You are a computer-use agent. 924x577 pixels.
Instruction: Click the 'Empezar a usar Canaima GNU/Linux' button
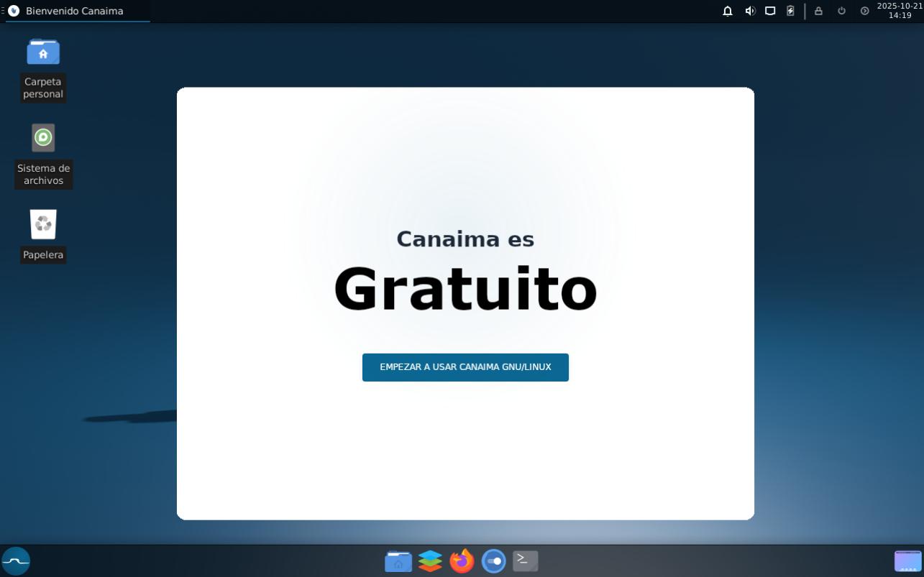(465, 367)
